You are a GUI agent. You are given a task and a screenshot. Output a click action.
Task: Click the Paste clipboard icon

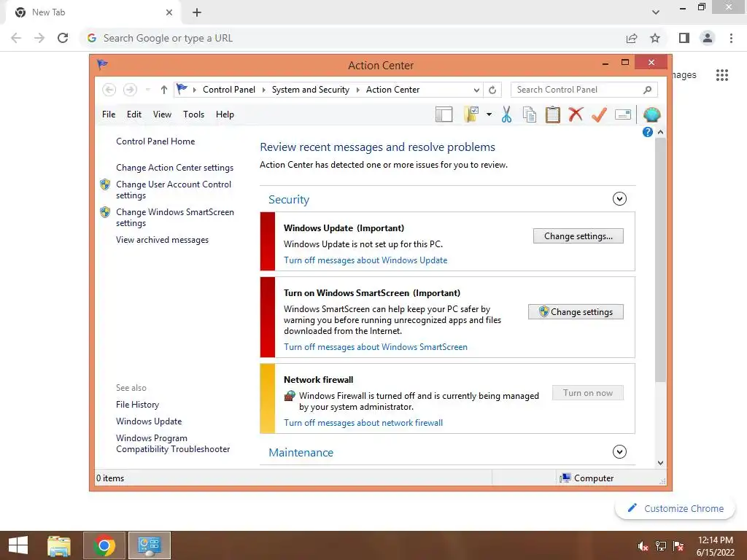[x=553, y=114]
